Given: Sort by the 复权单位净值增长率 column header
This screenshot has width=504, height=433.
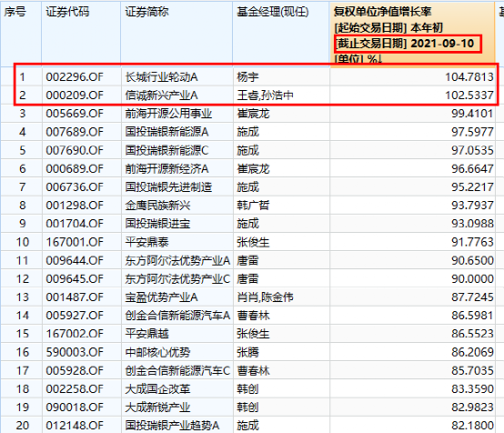Looking at the screenshot, I should click(382, 12).
